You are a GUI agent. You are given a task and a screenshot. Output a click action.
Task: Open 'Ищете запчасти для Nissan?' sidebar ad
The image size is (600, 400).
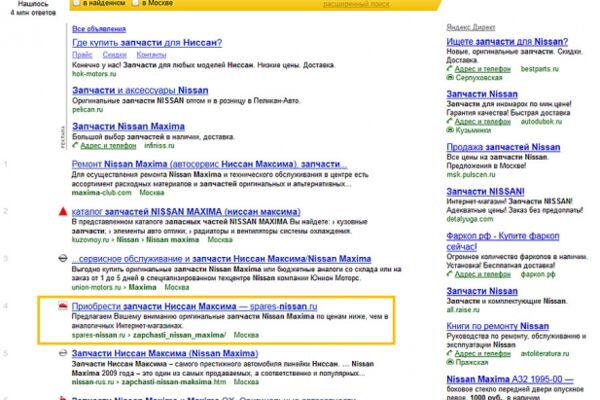click(507, 41)
